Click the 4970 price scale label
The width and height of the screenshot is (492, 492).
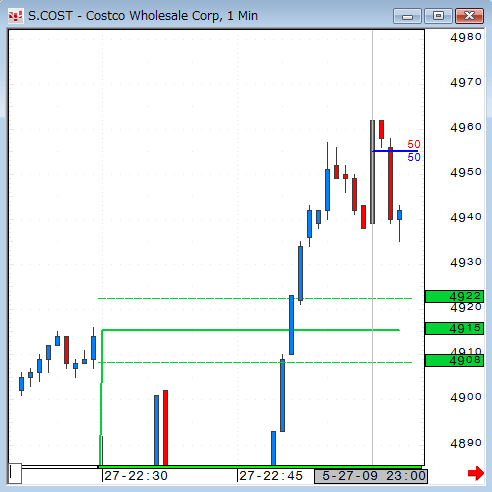[466, 82]
